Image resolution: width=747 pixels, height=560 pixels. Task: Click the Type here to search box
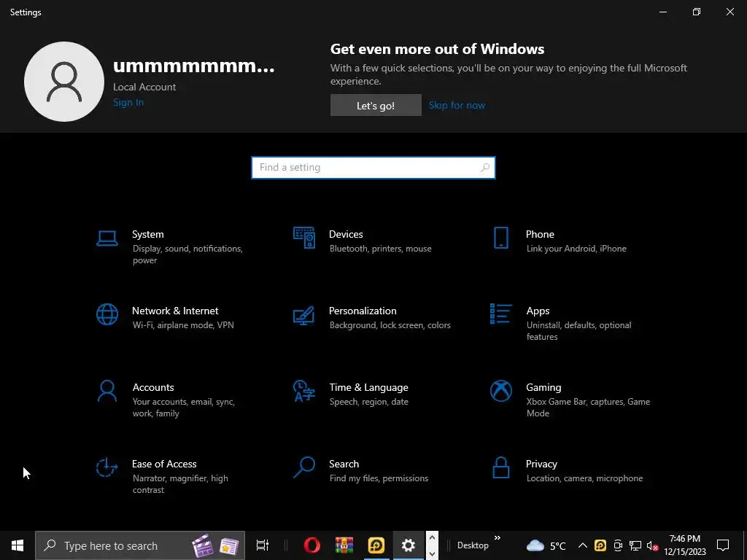pyautogui.click(x=140, y=545)
